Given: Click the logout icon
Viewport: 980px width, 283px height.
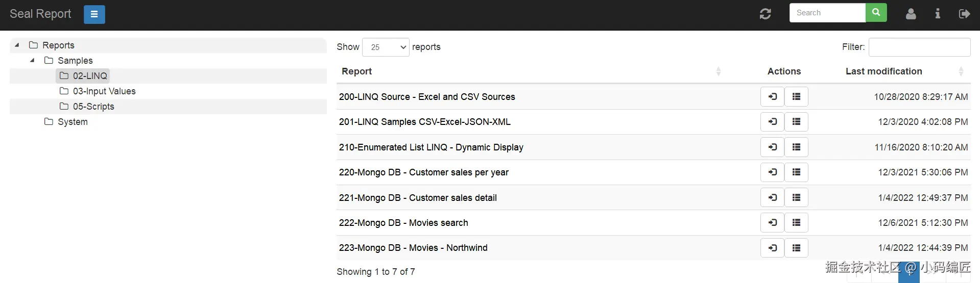Looking at the screenshot, I should coord(964,14).
